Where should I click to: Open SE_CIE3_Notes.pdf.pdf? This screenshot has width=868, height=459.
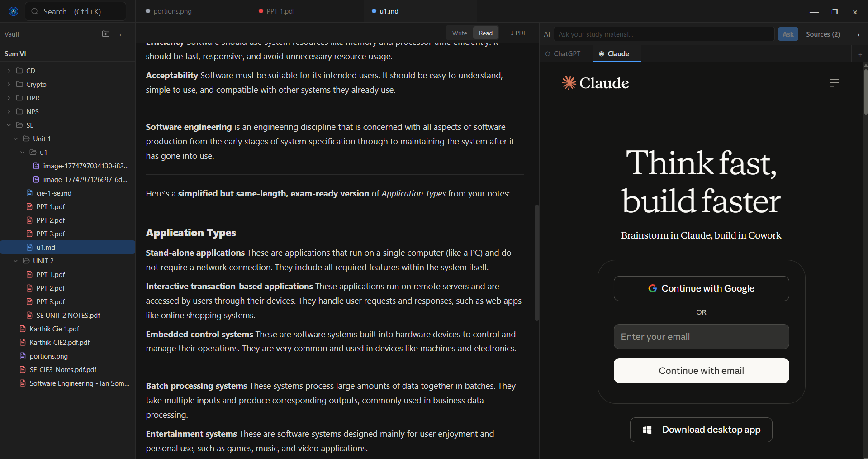pos(68,369)
